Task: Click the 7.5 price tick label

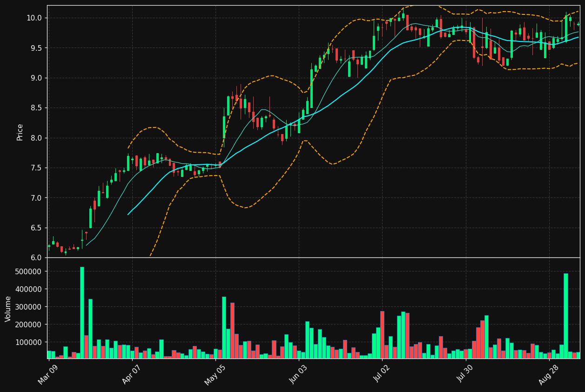Action: [x=36, y=168]
